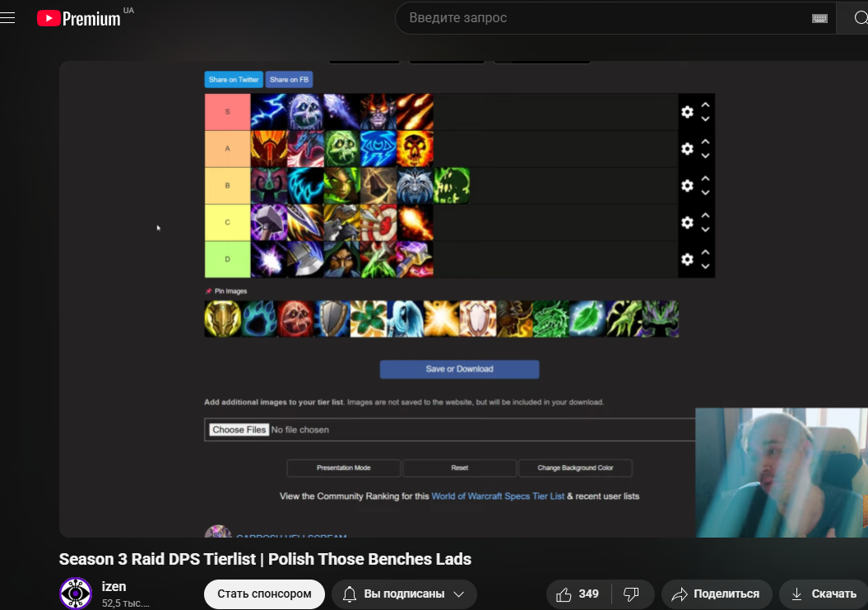Click the 'Поделиться' share button

coord(717,594)
